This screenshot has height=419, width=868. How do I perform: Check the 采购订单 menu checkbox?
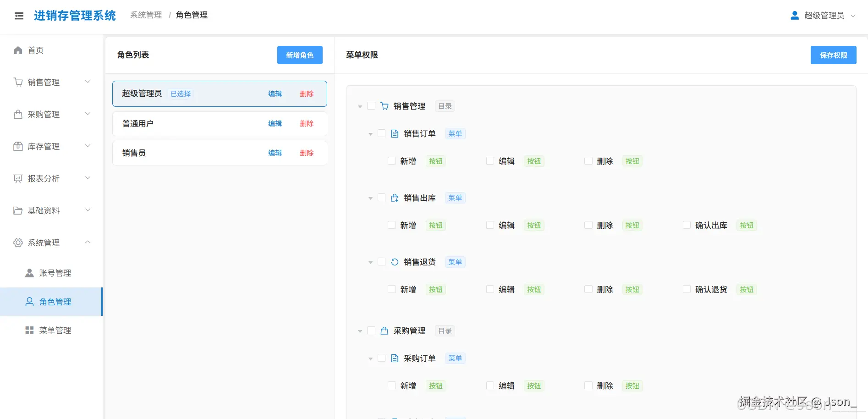point(381,358)
